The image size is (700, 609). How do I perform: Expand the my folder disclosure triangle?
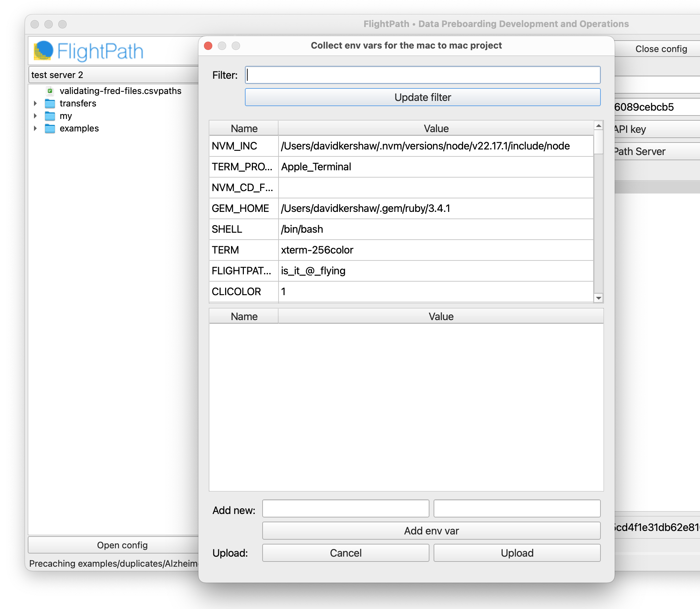(x=35, y=116)
